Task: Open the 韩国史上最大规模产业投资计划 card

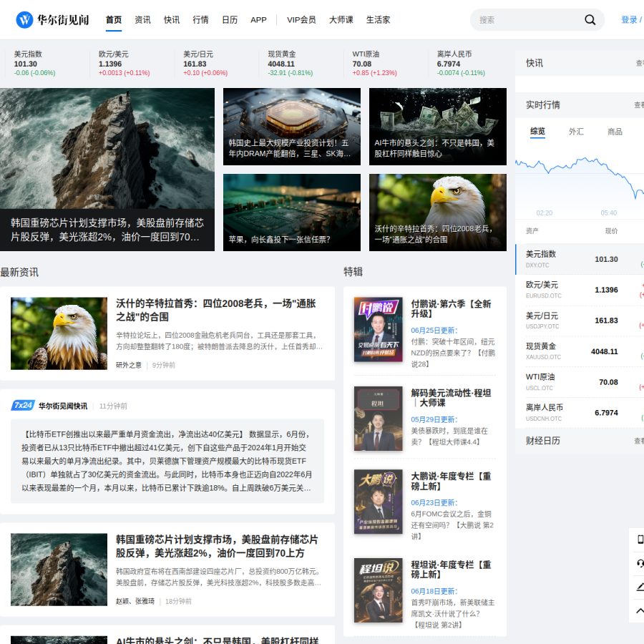Action: click(292, 127)
